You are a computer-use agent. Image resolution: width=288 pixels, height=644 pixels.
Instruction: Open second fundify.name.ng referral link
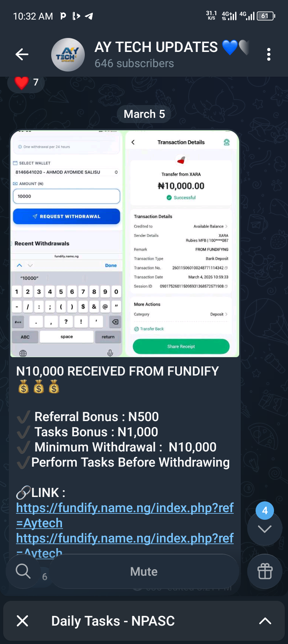coord(125,538)
